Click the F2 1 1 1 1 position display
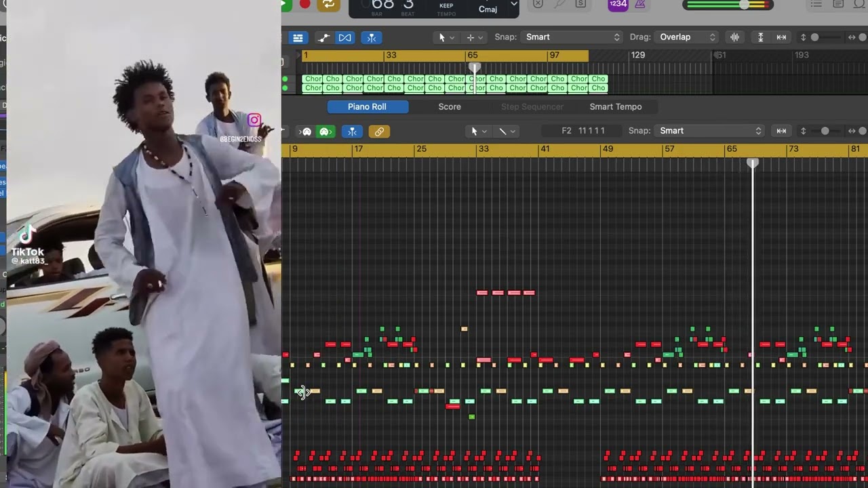 tap(583, 131)
